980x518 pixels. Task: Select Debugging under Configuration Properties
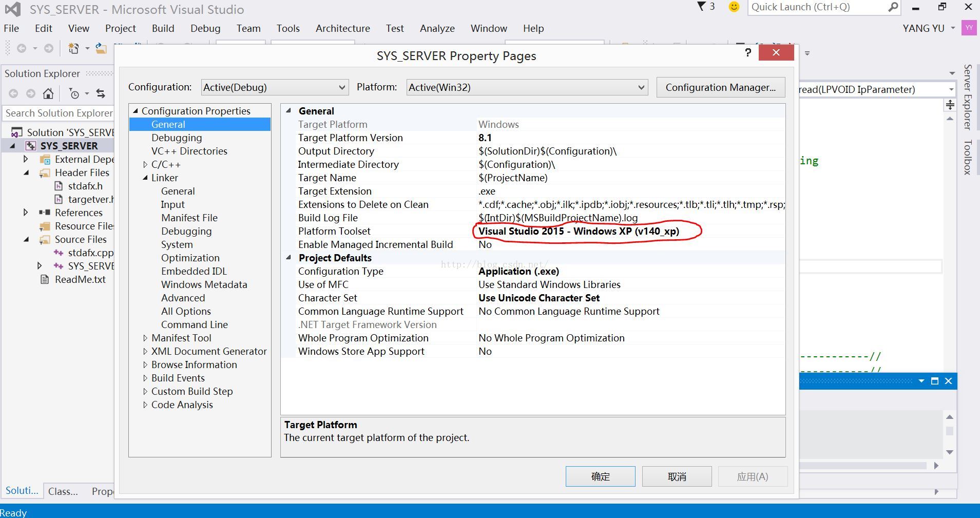tap(177, 138)
